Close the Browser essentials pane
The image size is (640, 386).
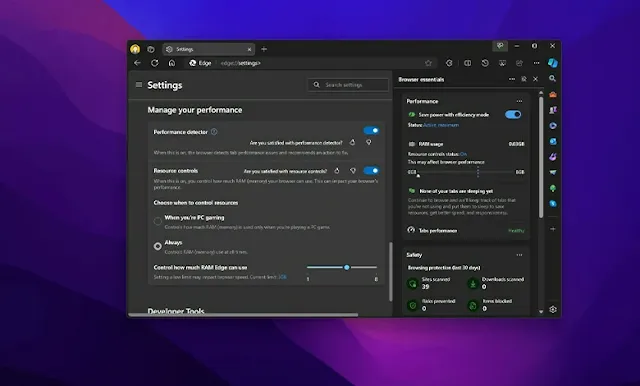pos(536,79)
